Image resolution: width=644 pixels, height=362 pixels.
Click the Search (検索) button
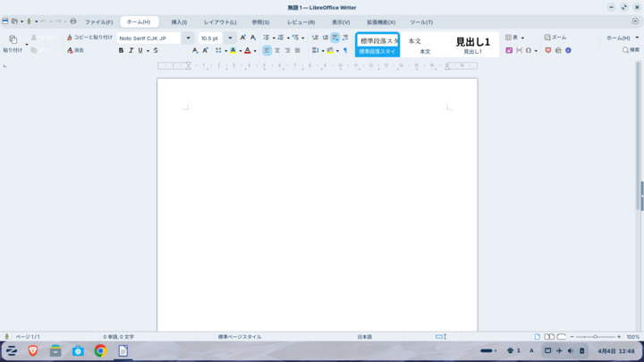point(631,50)
